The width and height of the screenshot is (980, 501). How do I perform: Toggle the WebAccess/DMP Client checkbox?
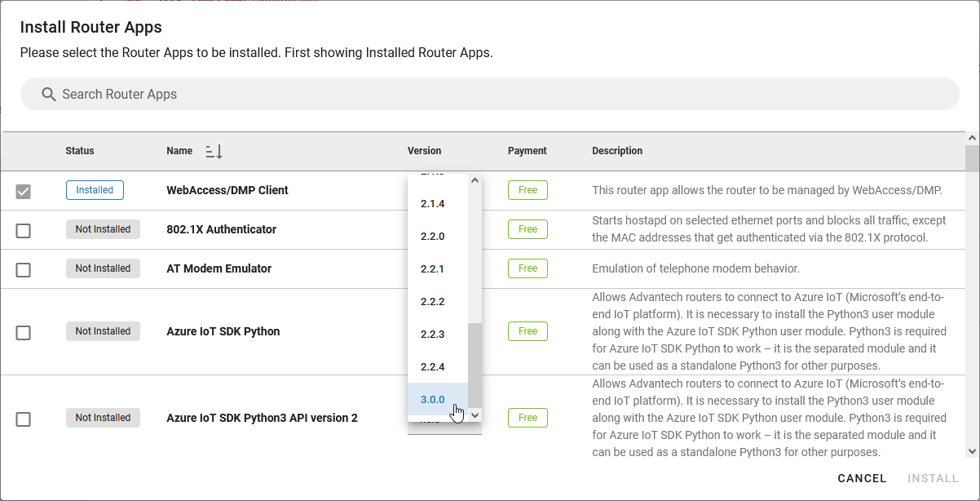(24, 191)
